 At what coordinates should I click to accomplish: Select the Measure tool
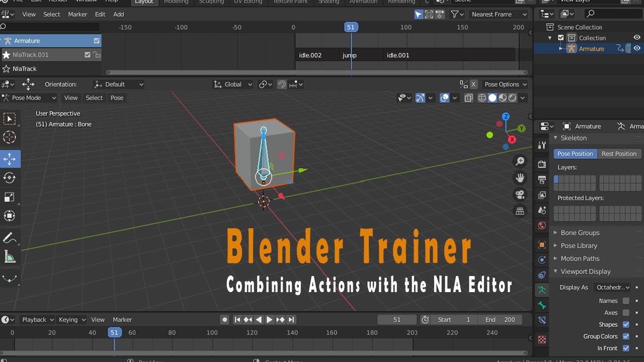tap(10, 257)
